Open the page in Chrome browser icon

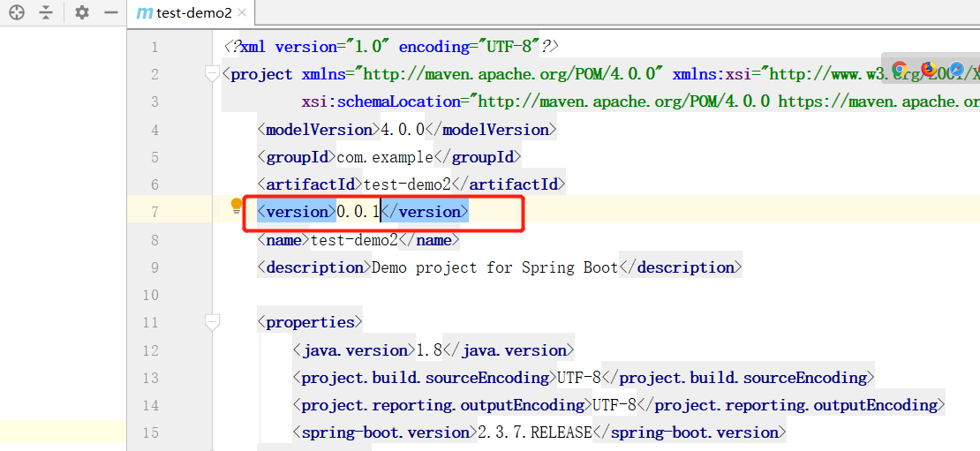pyautogui.click(x=900, y=69)
